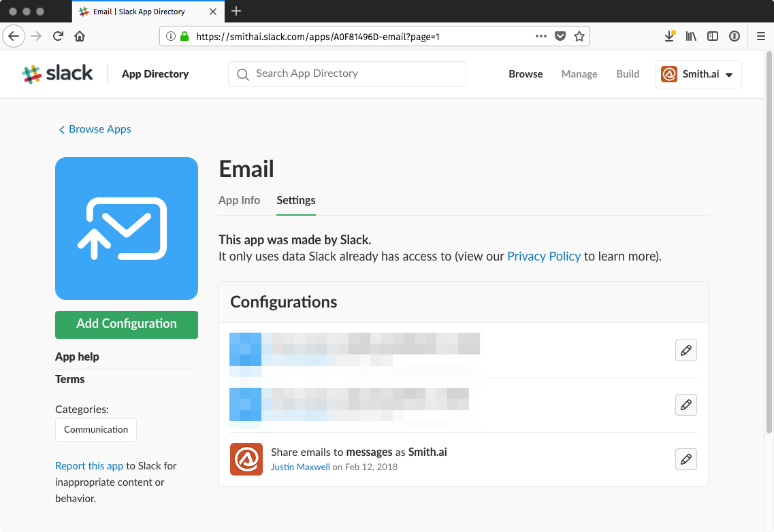The width and height of the screenshot is (774, 532).
Task: Open the browser home page
Action: [x=80, y=36]
